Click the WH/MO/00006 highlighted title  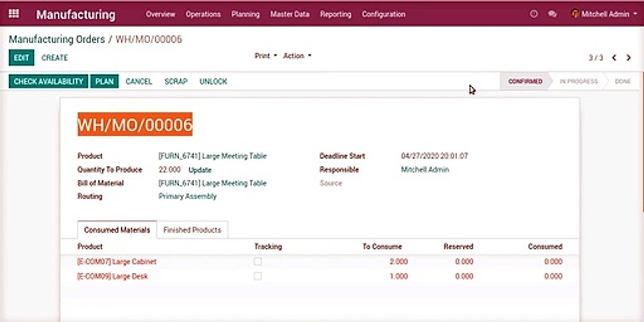coord(135,124)
